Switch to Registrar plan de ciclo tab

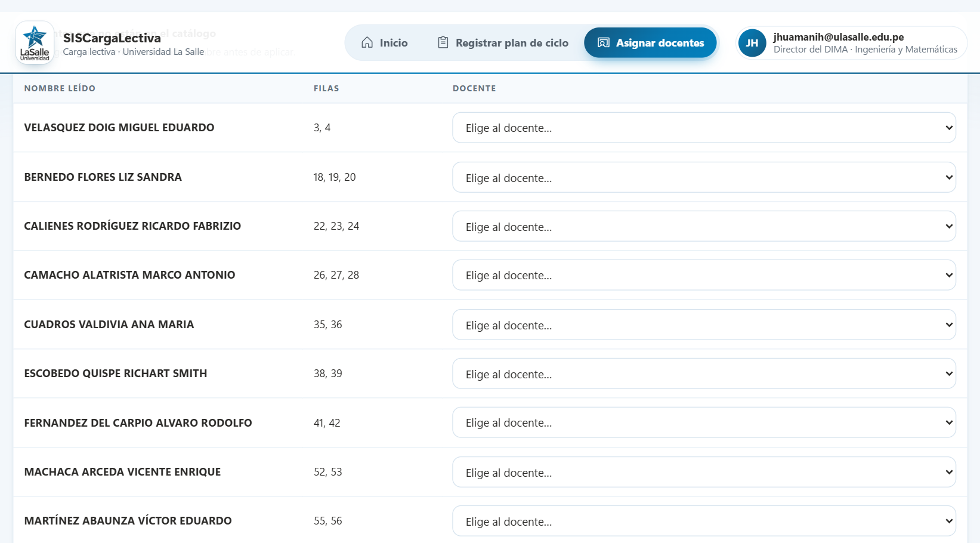point(503,43)
